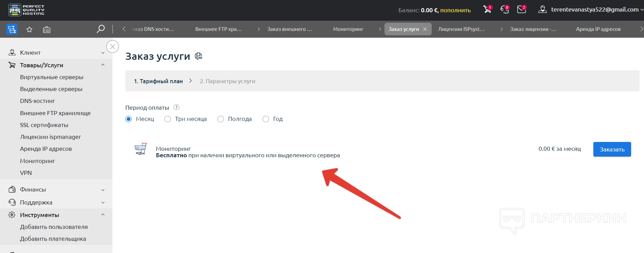Open Внешнее FTP хранилище in sidebar
644x253 pixels.
pos(55,113)
